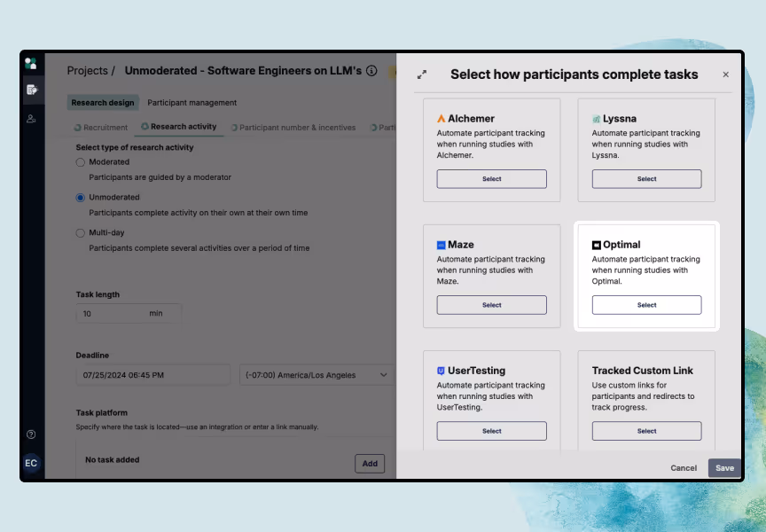
Task: Click the Deadline date input field
Action: [152, 375]
